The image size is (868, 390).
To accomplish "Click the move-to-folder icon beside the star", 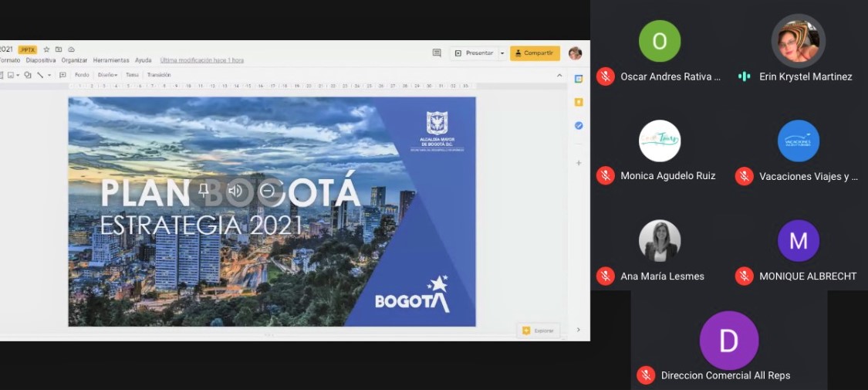I will click(59, 49).
